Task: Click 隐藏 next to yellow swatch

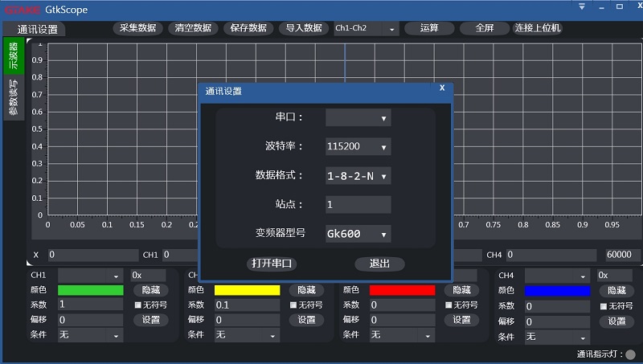Action: [306, 290]
